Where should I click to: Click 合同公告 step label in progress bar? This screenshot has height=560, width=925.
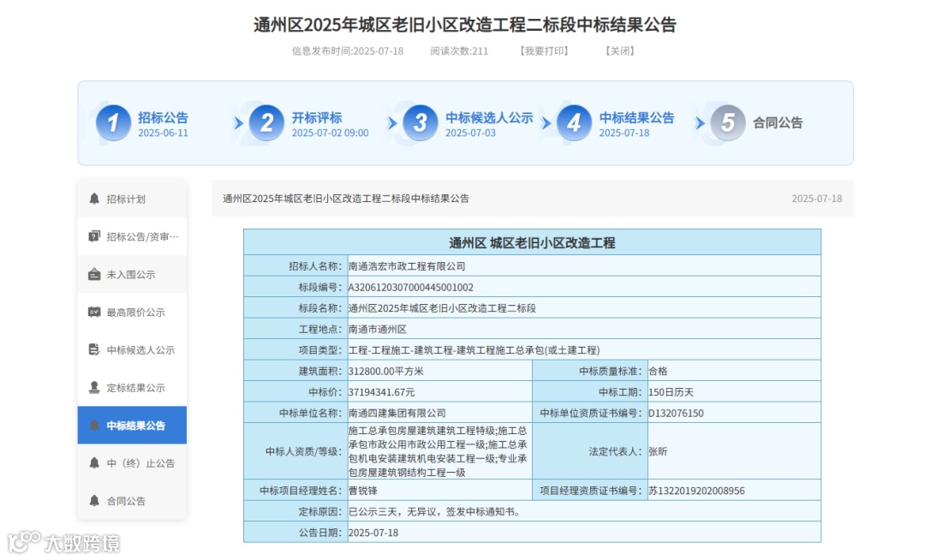point(778,122)
